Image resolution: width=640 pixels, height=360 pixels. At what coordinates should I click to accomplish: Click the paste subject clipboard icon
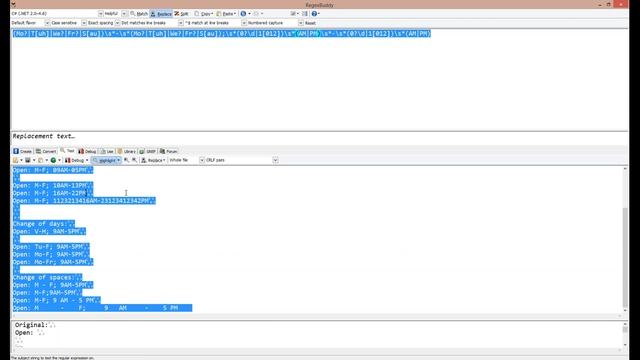pos(40,160)
